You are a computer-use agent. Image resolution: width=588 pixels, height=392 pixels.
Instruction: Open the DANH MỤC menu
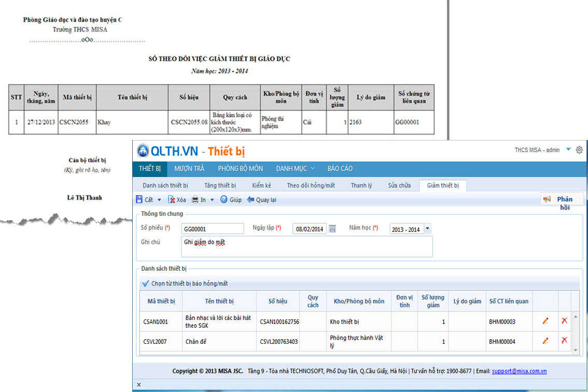point(295,169)
